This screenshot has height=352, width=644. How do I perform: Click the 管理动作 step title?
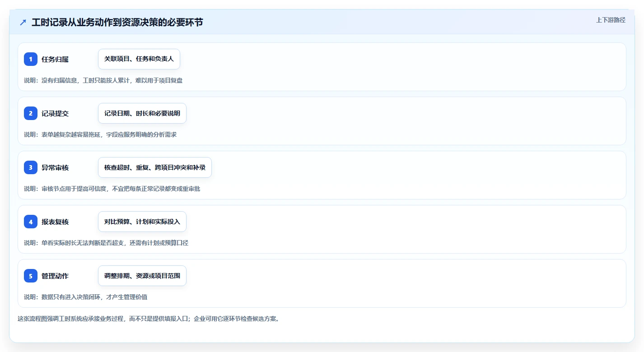[55, 276]
